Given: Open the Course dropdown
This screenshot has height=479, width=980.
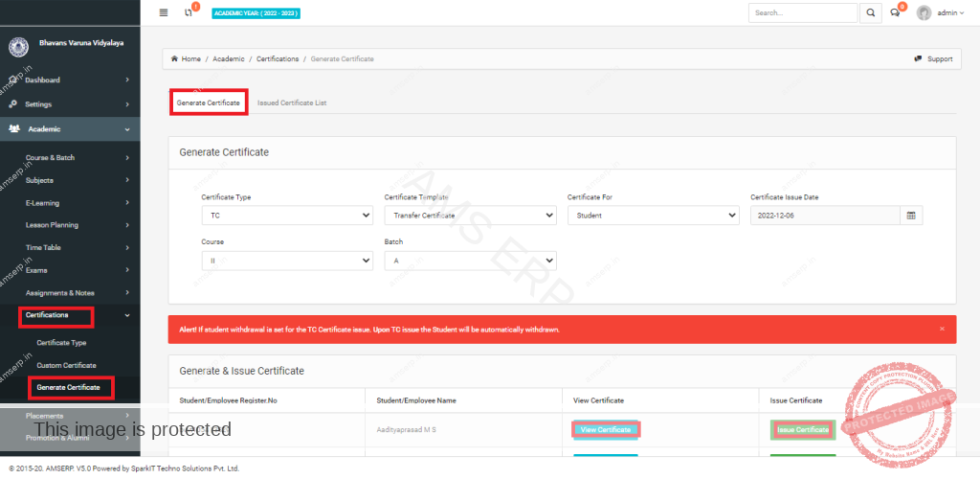Looking at the screenshot, I should point(287,261).
